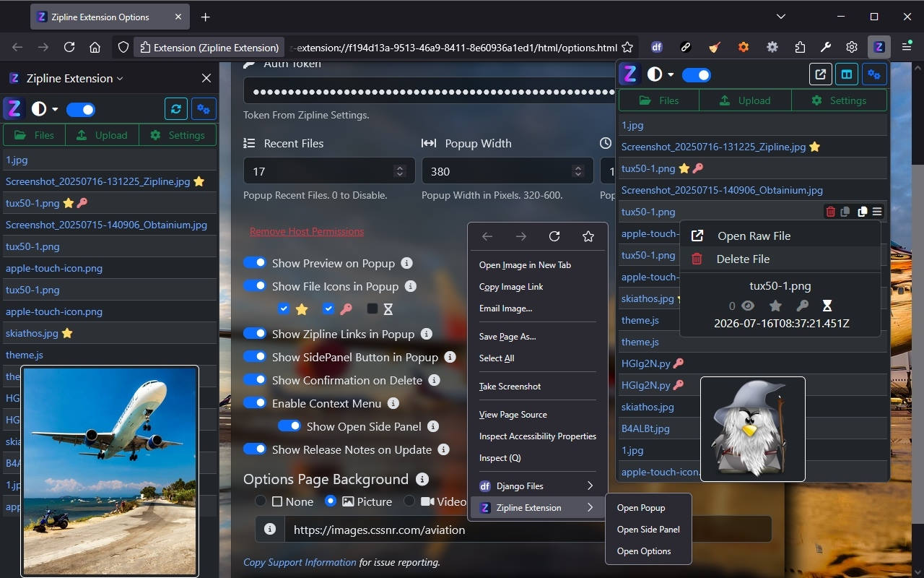Click the Recent Files number stepper arrows
Viewport: 924px width, 578px height.
tap(400, 171)
